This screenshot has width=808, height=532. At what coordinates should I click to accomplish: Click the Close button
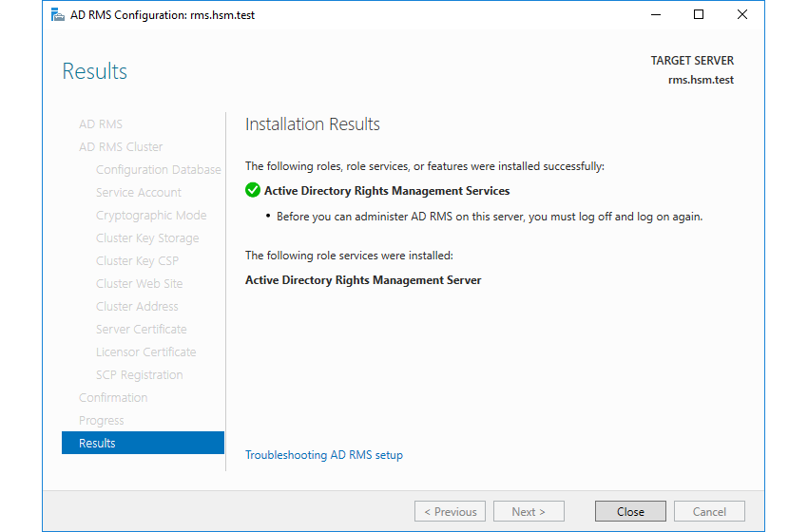(x=630, y=511)
